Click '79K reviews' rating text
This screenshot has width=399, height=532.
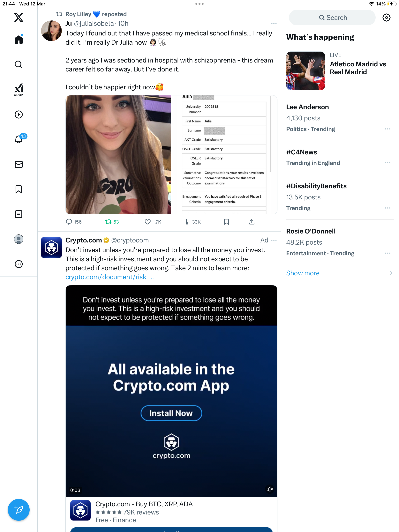pyautogui.click(x=141, y=512)
